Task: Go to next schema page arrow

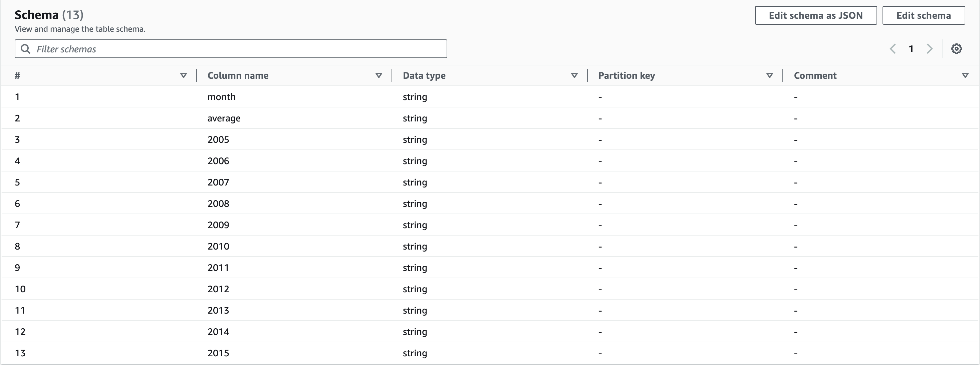Action: point(929,49)
